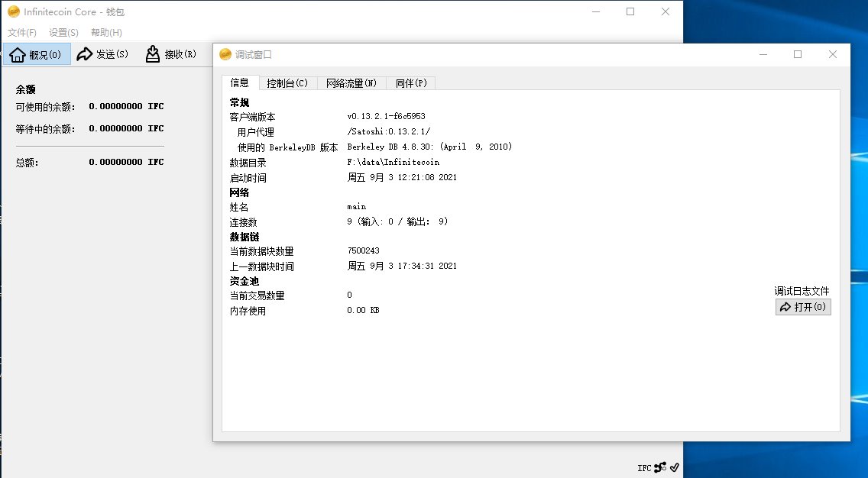This screenshot has height=478, width=868.
Task: Open the 概况(O) overview tab
Action: (x=37, y=54)
